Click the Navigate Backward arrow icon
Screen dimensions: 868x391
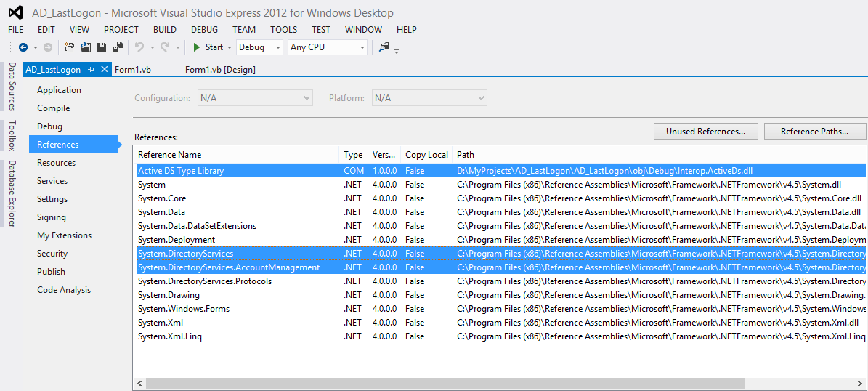(x=23, y=48)
